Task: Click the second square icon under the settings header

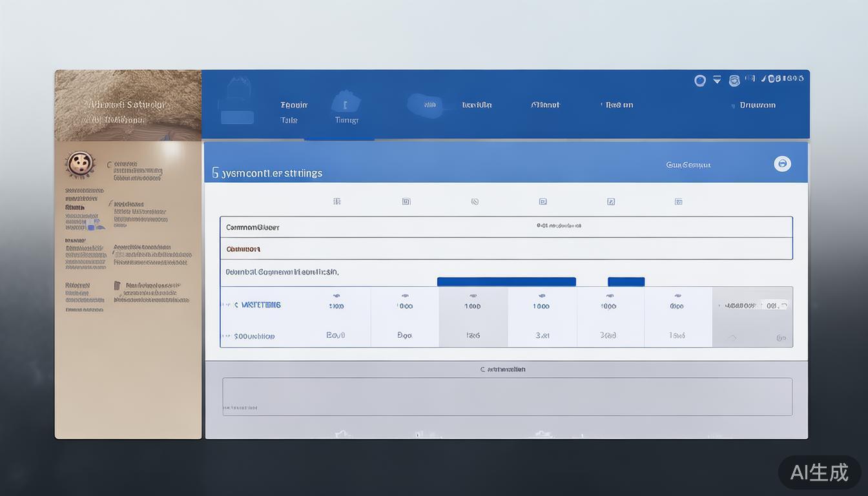Action: pos(406,201)
